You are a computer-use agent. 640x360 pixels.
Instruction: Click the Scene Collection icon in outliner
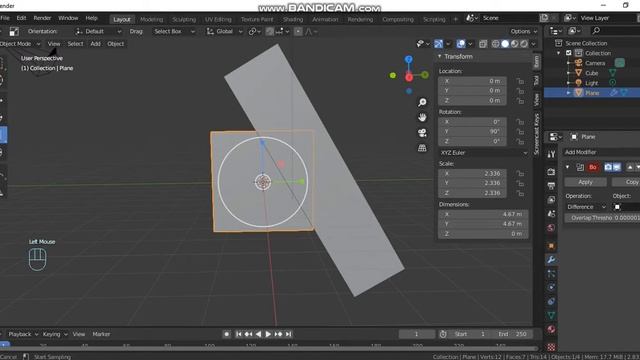(x=558, y=43)
